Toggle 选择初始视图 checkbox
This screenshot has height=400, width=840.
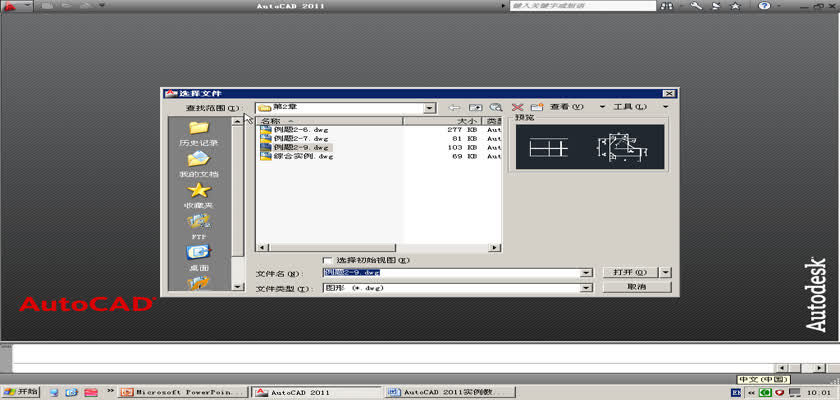click(x=327, y=260)
